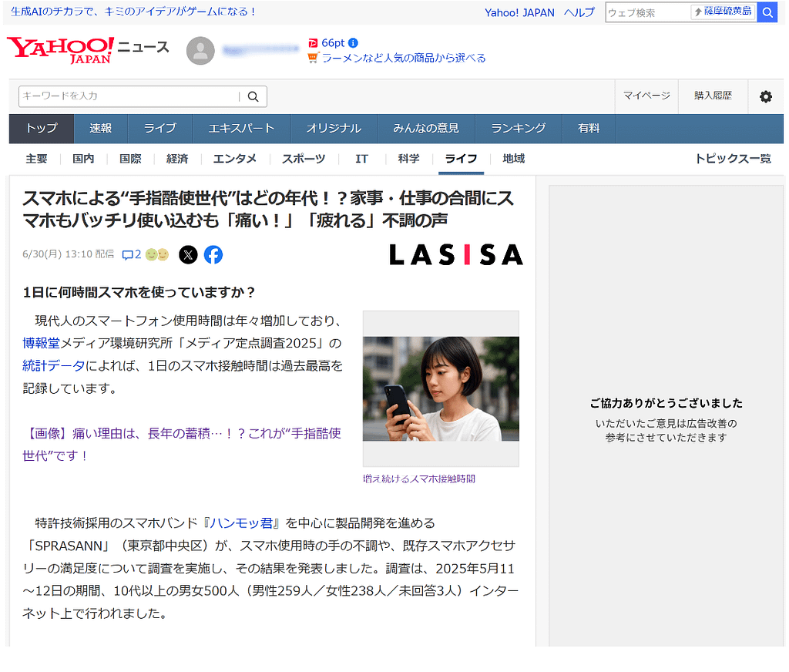Click the PayPay points info icon
The height and width of the screenshot is (672, 789).
pos(353,43)
